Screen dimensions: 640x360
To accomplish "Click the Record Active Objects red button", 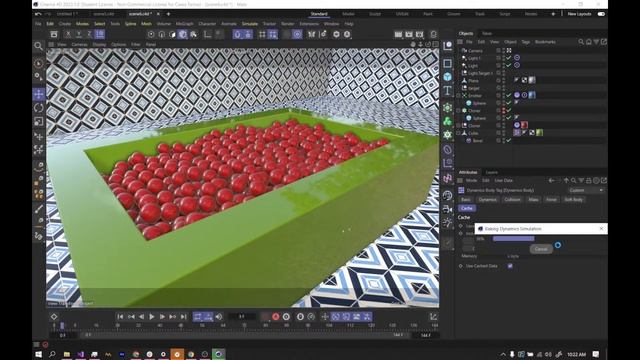I will click(x=276, y=317).
